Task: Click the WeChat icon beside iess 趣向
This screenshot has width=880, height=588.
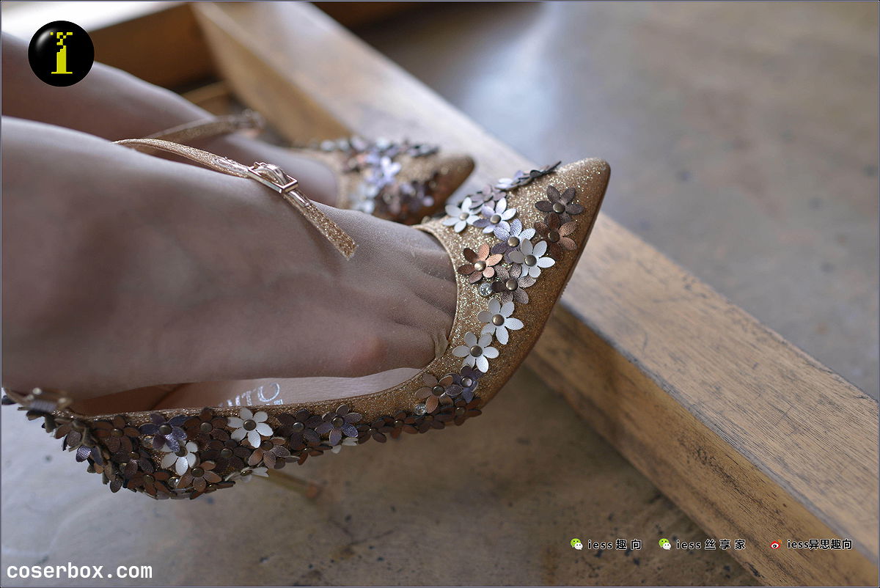Action: (x=576, y=544)
